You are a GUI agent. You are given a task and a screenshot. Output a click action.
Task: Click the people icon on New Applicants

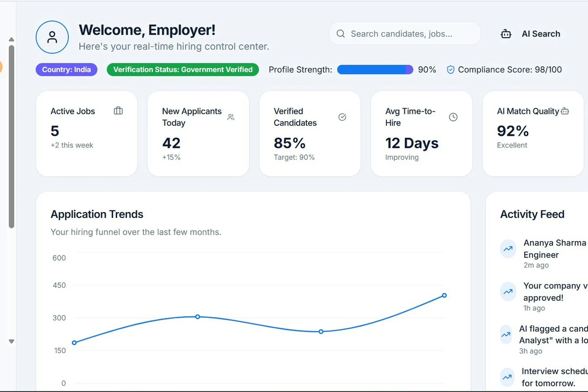pos(231,117)
